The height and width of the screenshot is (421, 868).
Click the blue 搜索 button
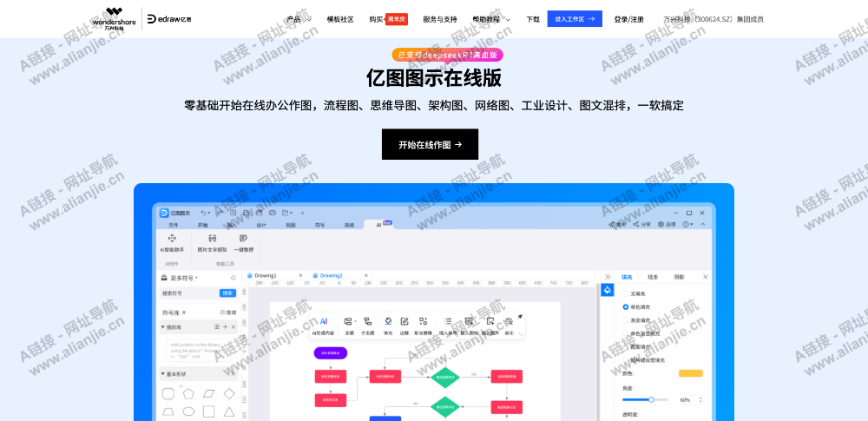click(227, 293)
